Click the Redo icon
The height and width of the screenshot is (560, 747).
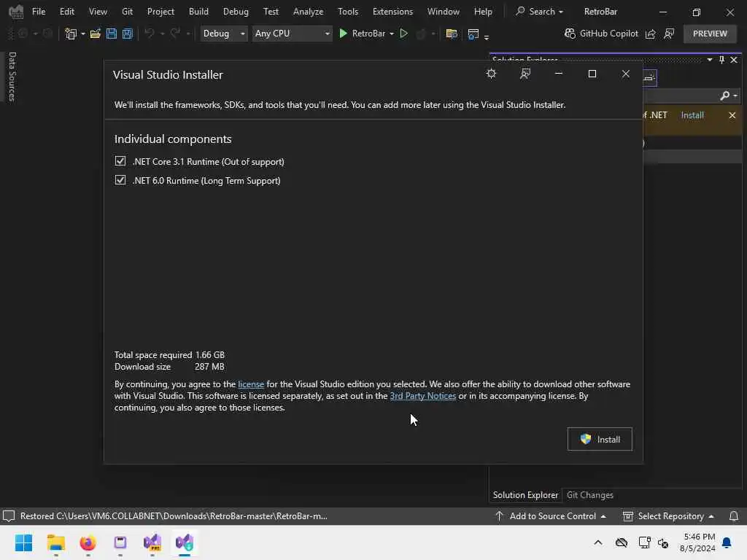point(175,34)
